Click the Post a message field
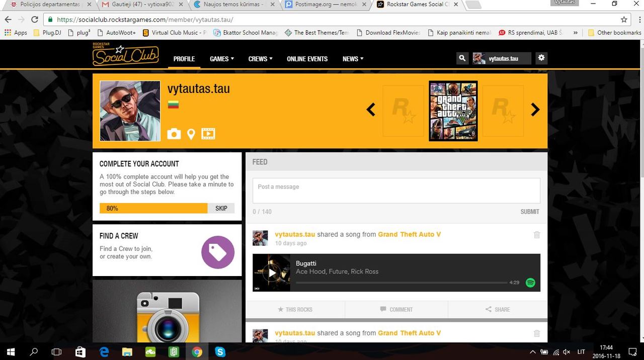Image resolution: width=644 pixels, height=360 pixels. point(396,191)
